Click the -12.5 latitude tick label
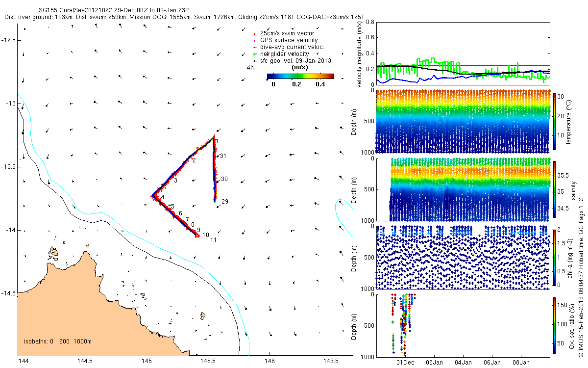Image resolution: width=588 pixels, height=368 pixels. 8,40
